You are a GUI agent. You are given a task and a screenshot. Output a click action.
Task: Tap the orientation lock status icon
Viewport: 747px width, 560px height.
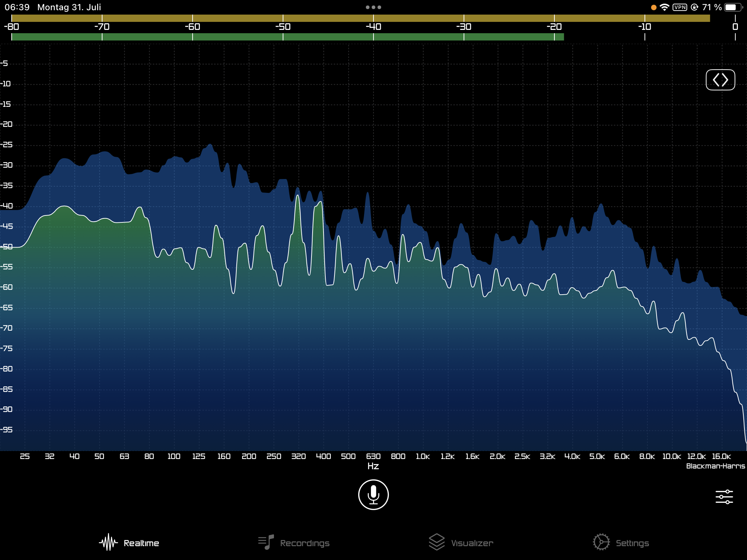click(694, 7)
